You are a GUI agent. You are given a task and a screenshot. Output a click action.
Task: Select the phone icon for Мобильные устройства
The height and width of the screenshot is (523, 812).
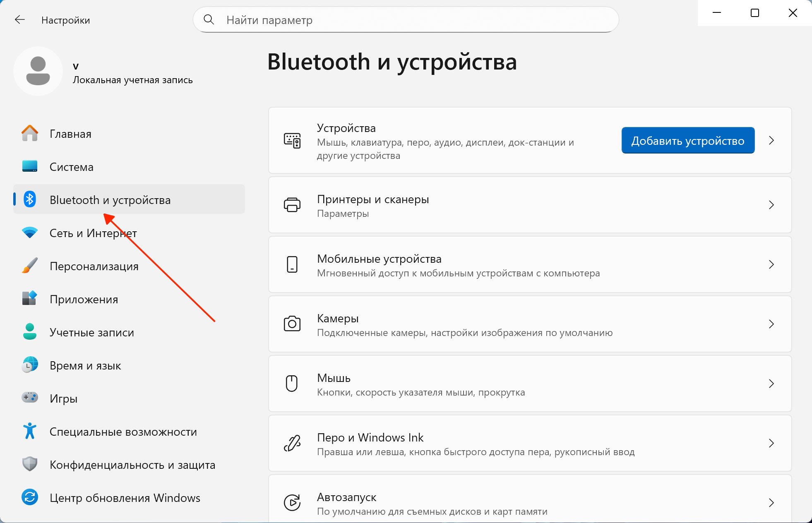[x=292, y=264]
